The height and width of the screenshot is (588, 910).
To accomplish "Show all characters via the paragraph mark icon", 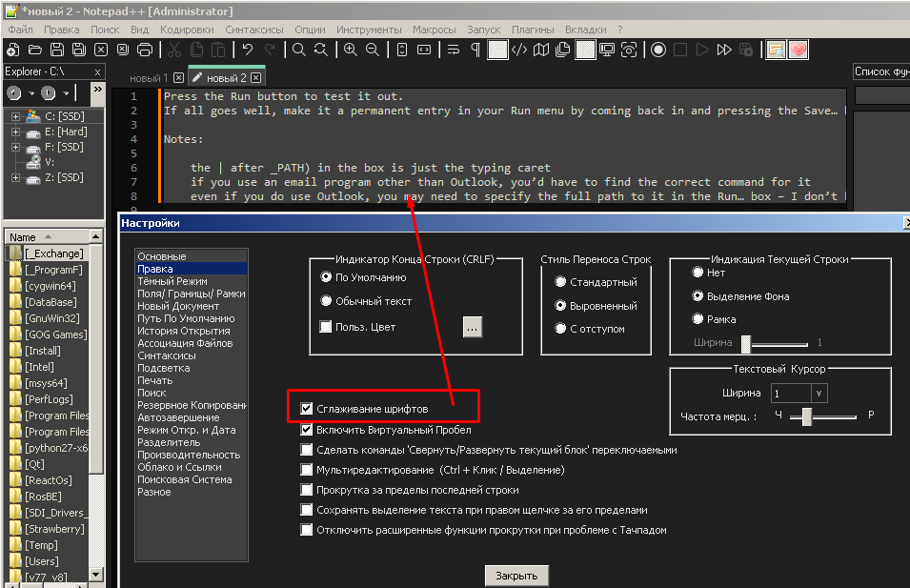I will (474, 48).
